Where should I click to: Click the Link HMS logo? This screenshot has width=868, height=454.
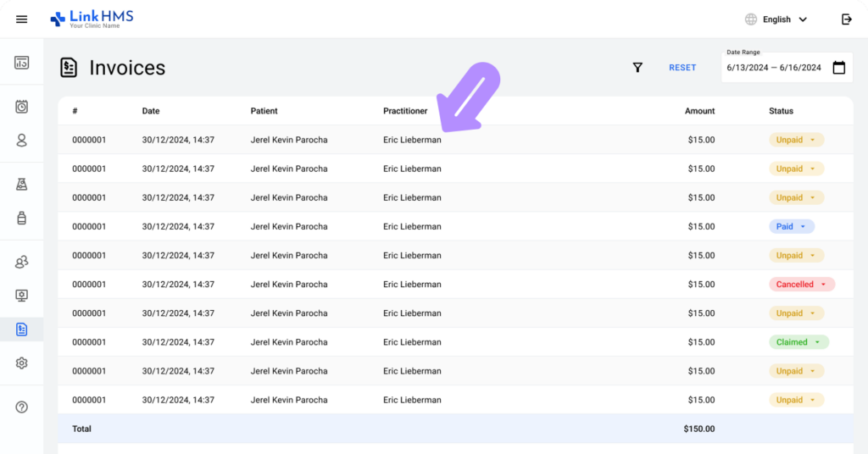pyautogui.click(x=92, y=19)
